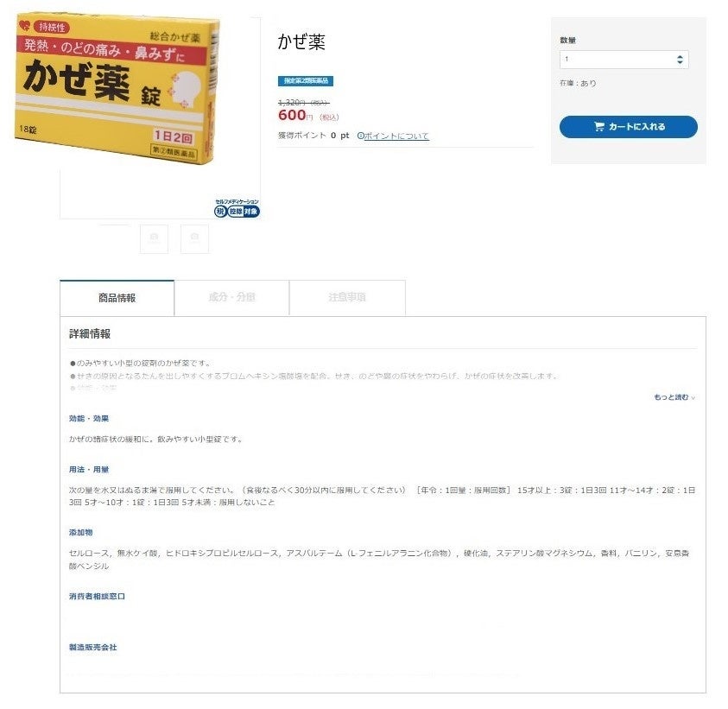The height and width of the screenshot is (709, 728).
Task: Open the 注意事項 tab
Action: point(347,298)
